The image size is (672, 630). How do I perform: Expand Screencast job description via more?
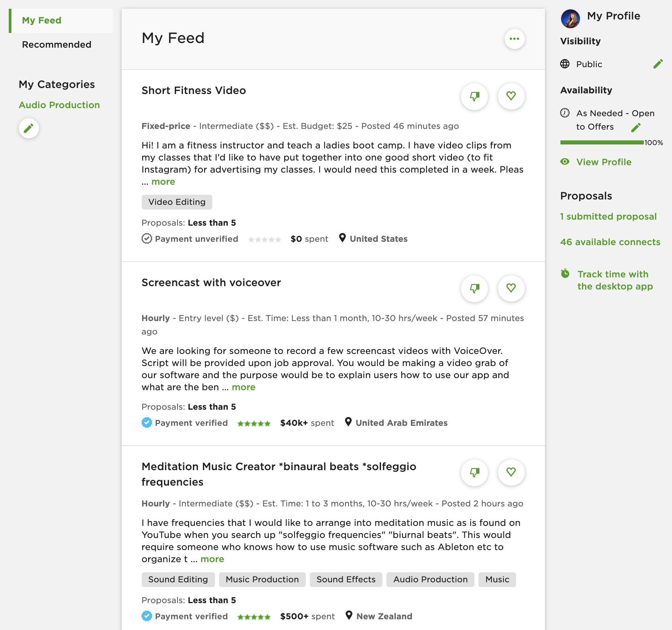tap(243, 387)
